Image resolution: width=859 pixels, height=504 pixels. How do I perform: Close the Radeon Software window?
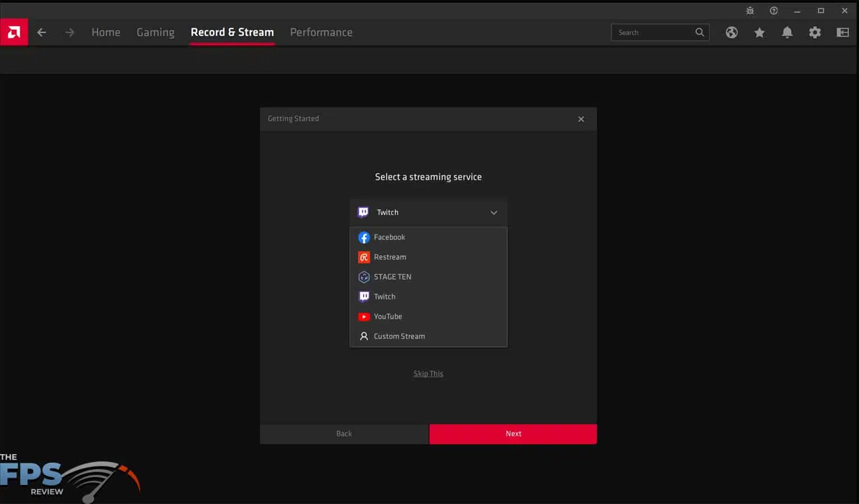coord(844,11)
